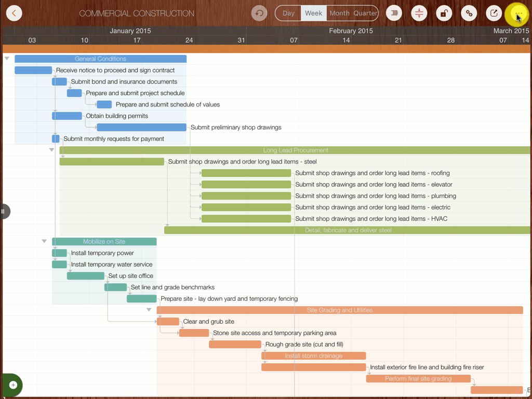Click the left edge side panel handle
The image size is (532, 399).
pyautogui.click(x=4, y=211)
